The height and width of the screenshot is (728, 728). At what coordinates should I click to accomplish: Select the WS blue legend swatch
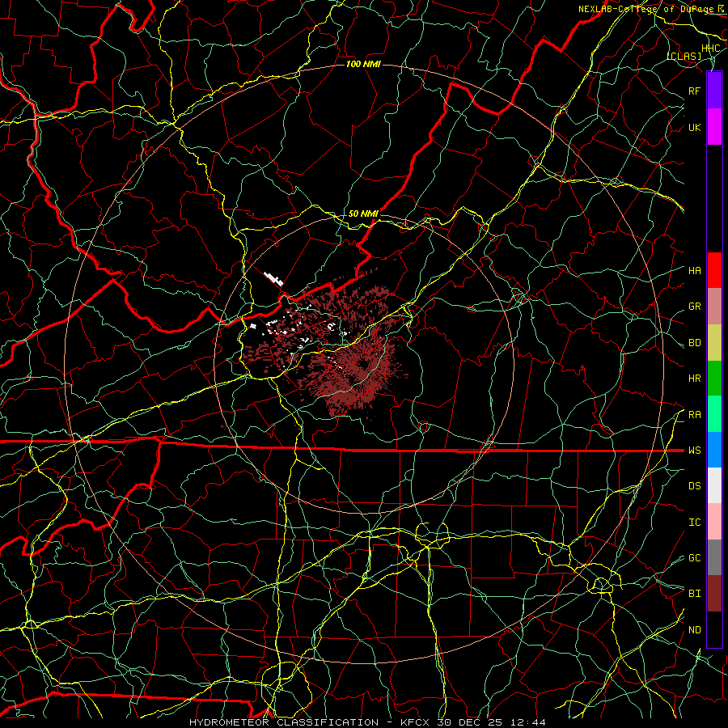tap(714, 450)
